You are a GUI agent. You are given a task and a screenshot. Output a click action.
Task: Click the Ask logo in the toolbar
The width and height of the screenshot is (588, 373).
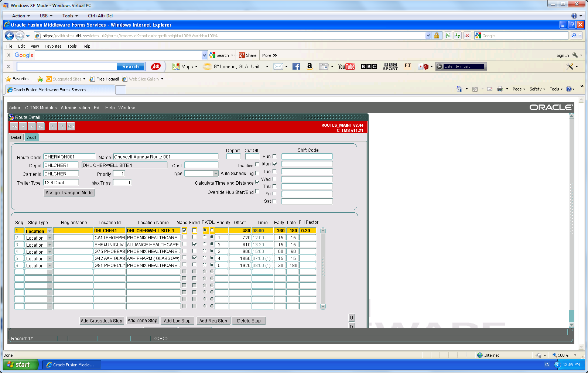[156, 66]
